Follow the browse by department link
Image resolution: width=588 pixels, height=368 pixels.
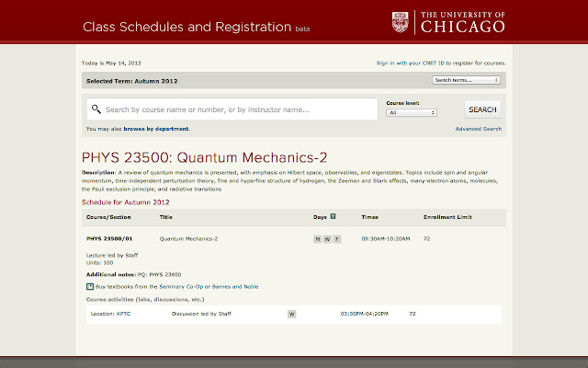[156, 129]
